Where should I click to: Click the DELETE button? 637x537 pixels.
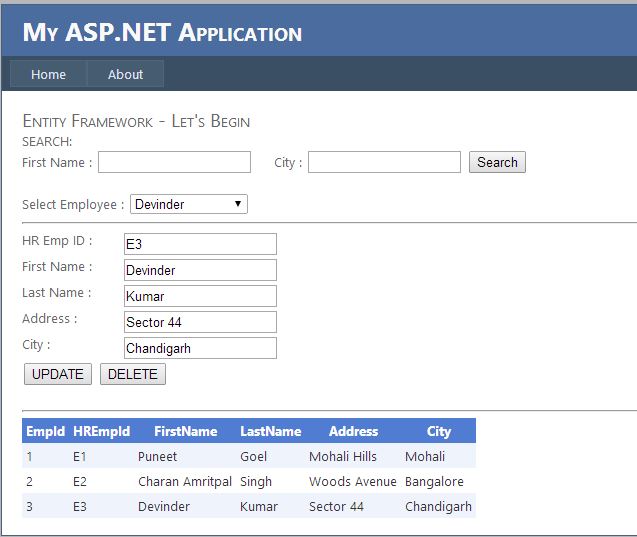pyautogui.click(x=133, y=374)
